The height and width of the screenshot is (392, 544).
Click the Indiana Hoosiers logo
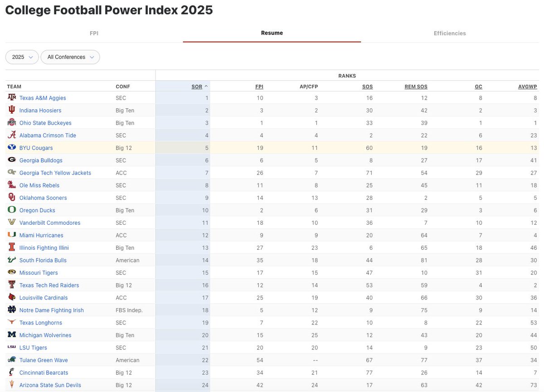[12, 110]
